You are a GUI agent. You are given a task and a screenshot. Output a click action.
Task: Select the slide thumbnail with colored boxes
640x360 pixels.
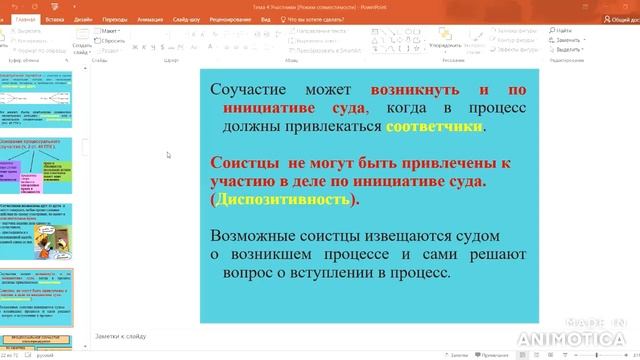tap(36, 166)
